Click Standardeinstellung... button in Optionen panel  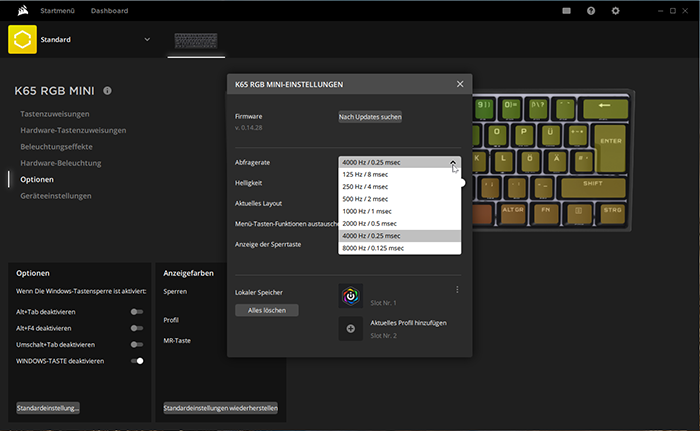coord(48,408)
